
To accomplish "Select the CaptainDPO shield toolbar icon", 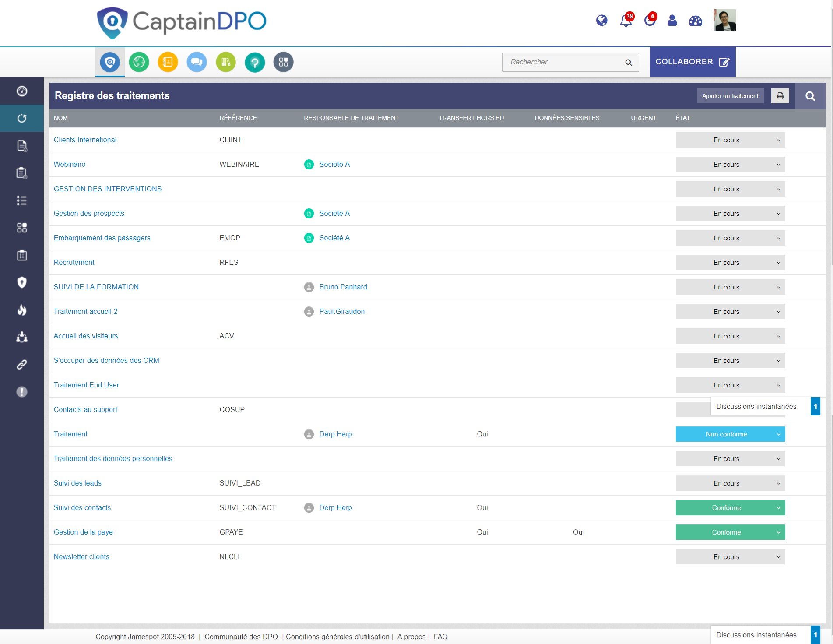I will [110, 62].
